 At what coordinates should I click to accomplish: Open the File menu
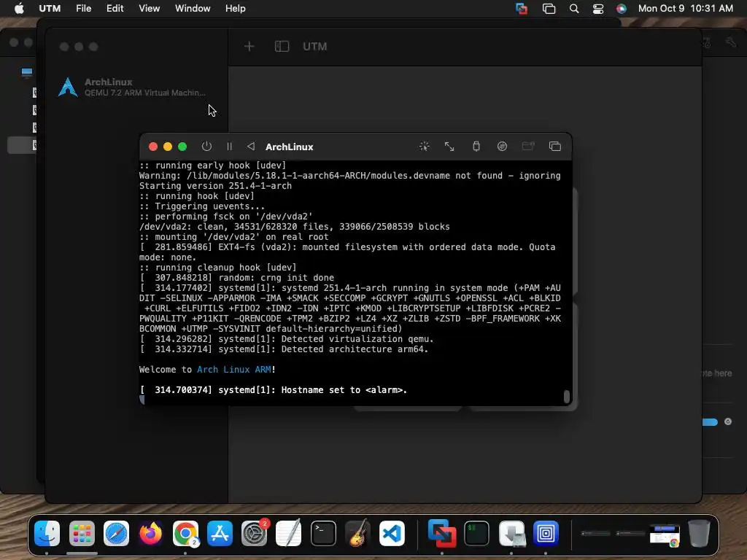pyautogui.click(x=83, y=8)
